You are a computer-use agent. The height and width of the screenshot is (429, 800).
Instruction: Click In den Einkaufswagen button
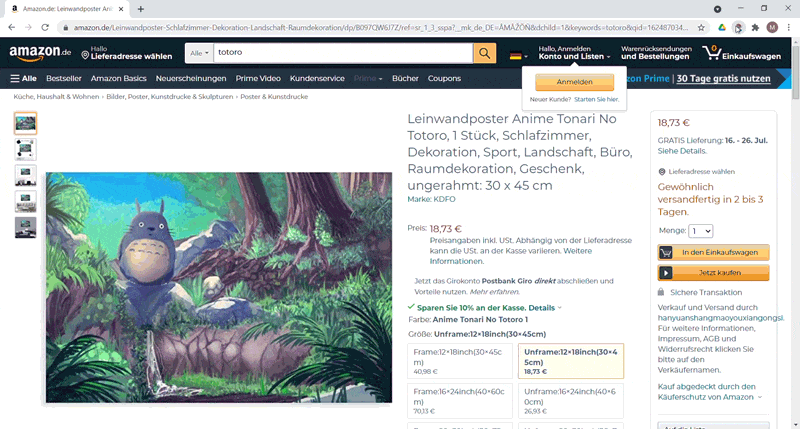tap(713, 253)
